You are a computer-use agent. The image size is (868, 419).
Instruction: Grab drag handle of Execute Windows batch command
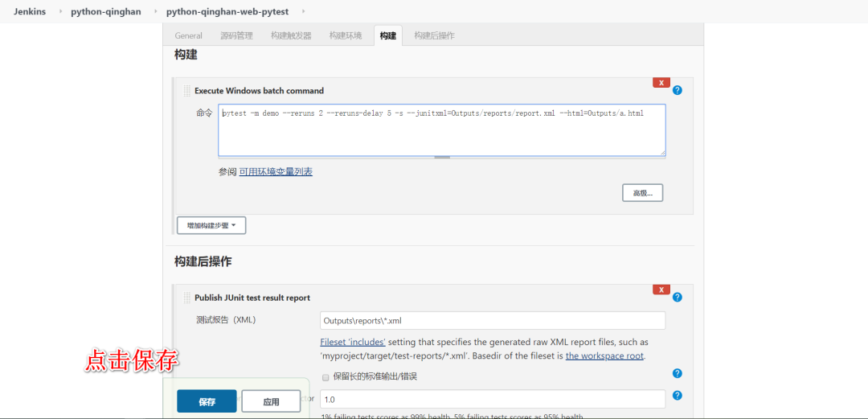(x=186, y=90)
